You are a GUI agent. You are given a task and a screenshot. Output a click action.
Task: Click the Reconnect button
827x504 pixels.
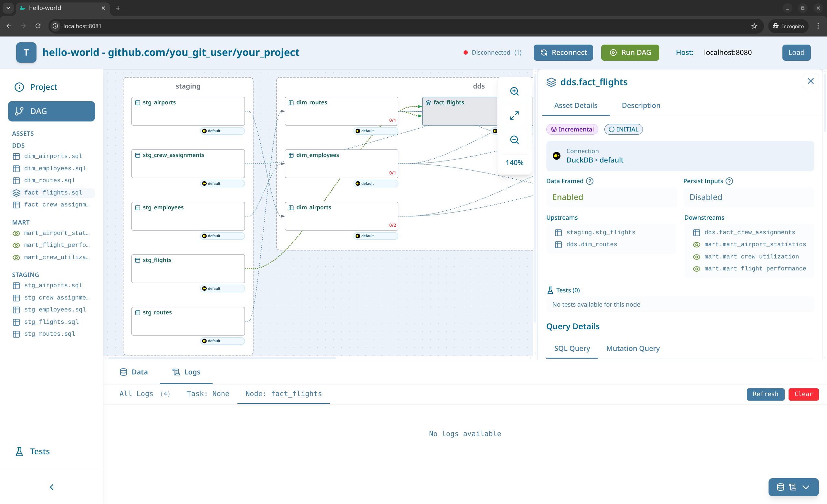563,52
